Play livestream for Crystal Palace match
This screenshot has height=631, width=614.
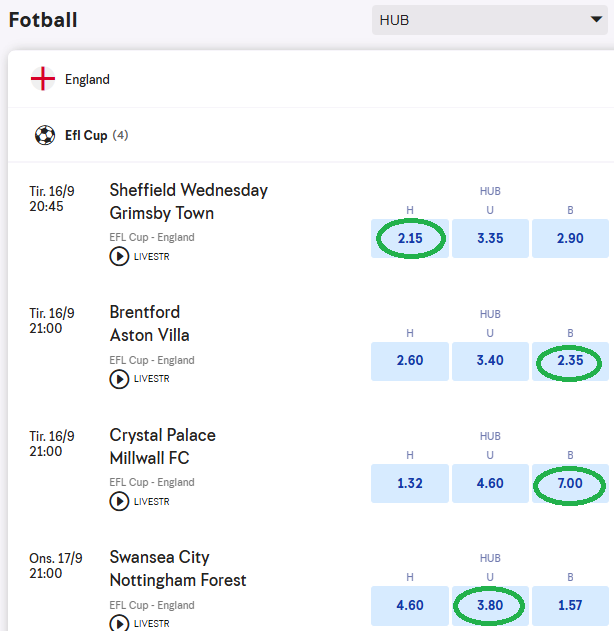pos(119,501)
